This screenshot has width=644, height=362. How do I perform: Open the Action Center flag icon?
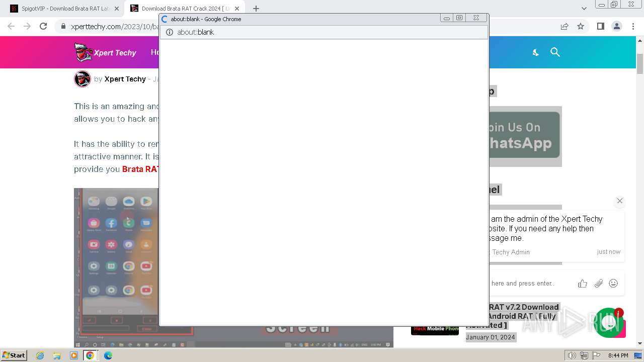pos(596,355)
